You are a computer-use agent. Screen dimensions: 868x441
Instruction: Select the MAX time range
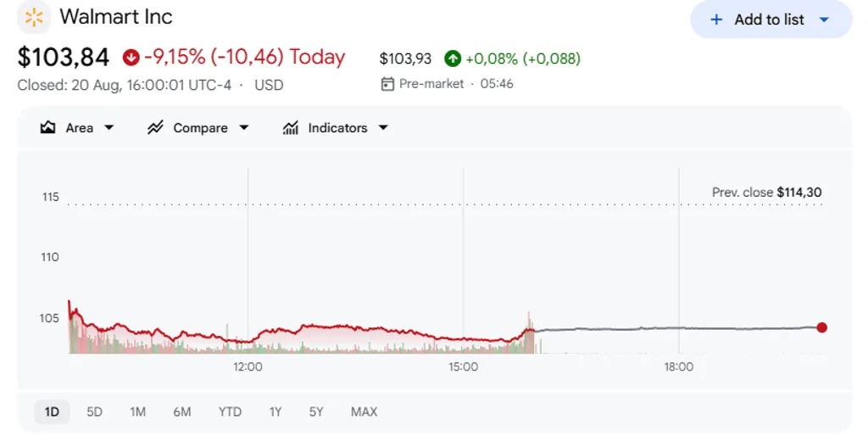pos(364,411)
